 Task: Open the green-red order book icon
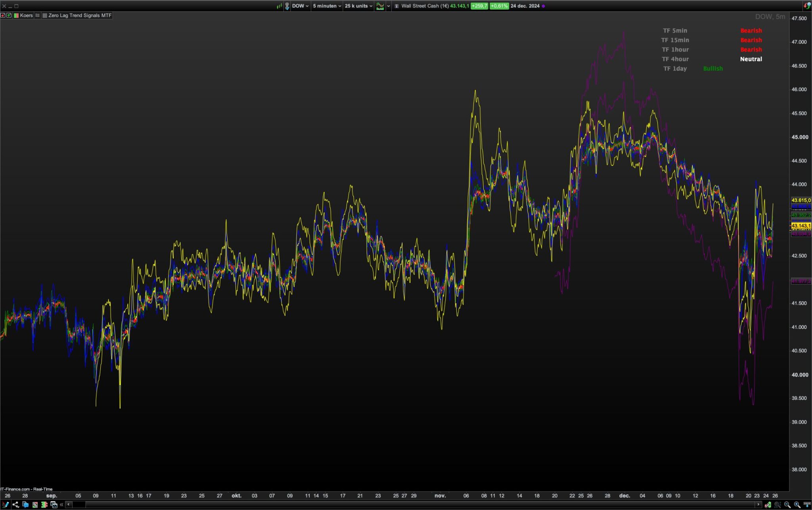[x=44, y=504]
